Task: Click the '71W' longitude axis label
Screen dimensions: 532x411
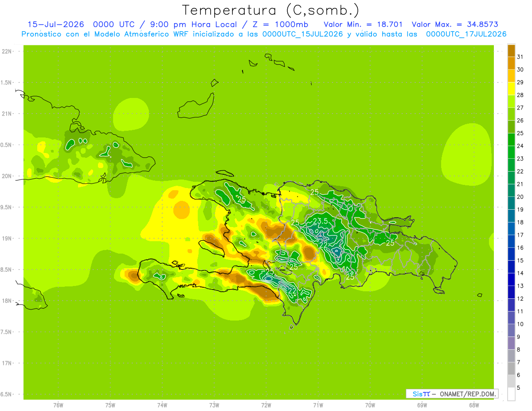Action: (318, 405)
